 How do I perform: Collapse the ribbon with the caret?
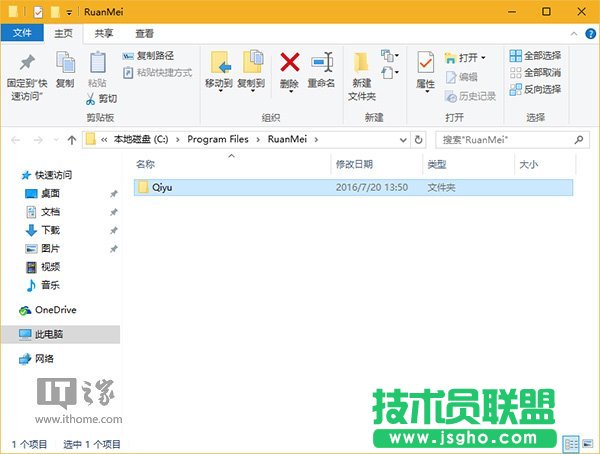point(574,34)
